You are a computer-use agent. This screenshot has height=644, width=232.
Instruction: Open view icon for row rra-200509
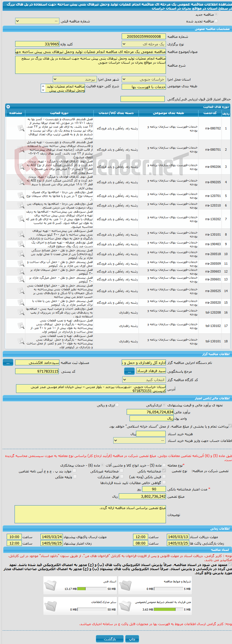(21, 264)
